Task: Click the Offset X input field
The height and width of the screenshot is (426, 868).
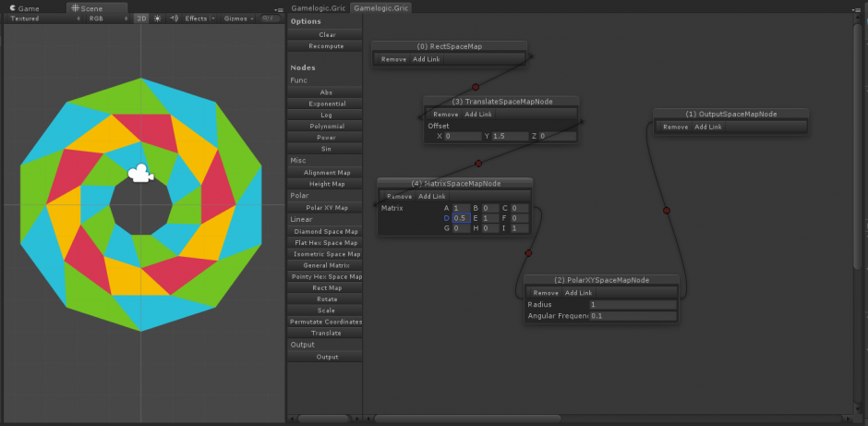Action: 463,136
